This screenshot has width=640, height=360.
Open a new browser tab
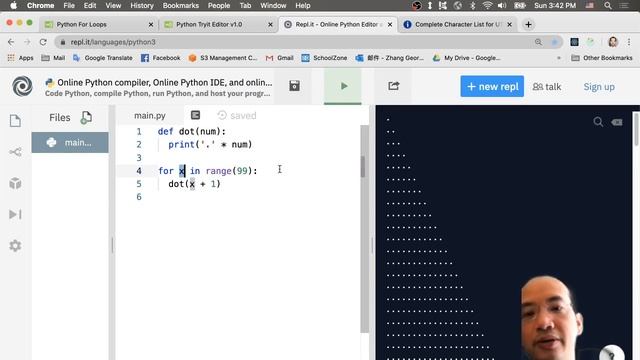click(x=528, y=24)
